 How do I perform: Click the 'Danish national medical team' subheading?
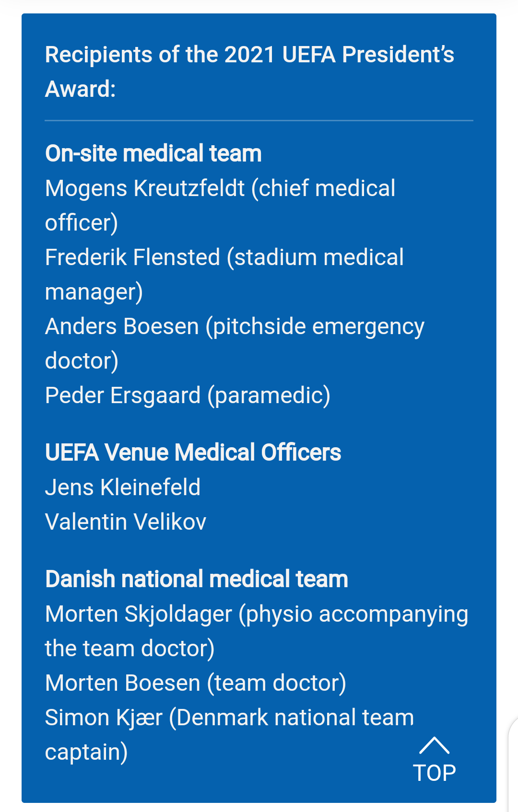(197, 579)
